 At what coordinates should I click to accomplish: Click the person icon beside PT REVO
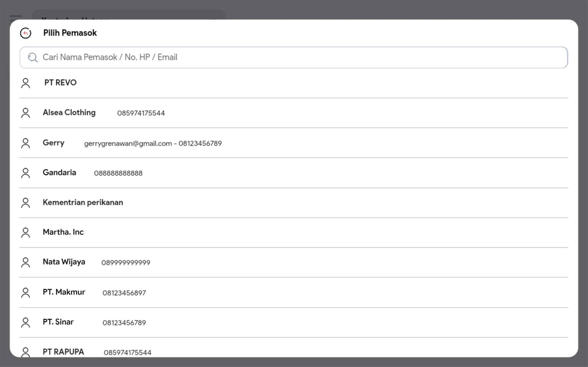pyautogui.click(x=25, y=83)
